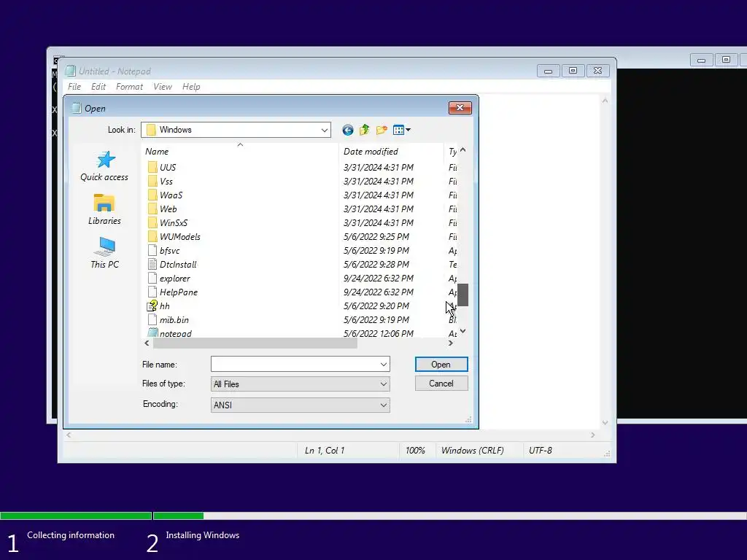Expand the Files of type dropdown
Screen dimensions: 747x560
[384, 384]
